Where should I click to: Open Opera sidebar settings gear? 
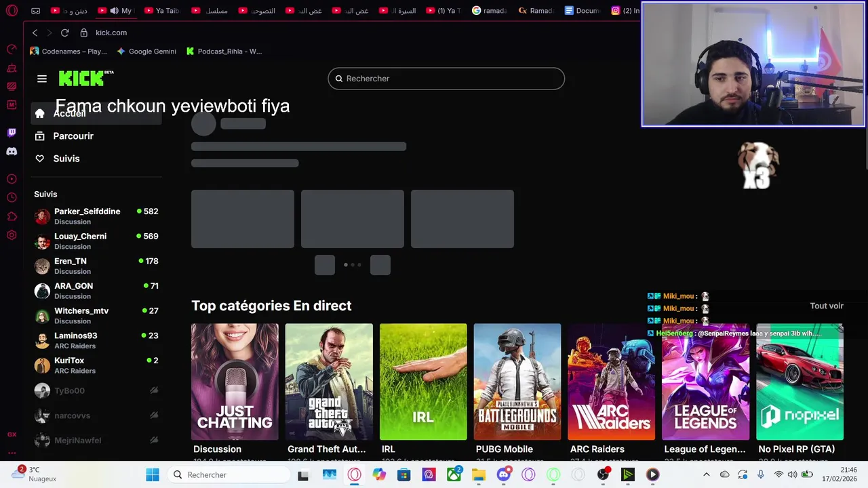coord(12,235)
